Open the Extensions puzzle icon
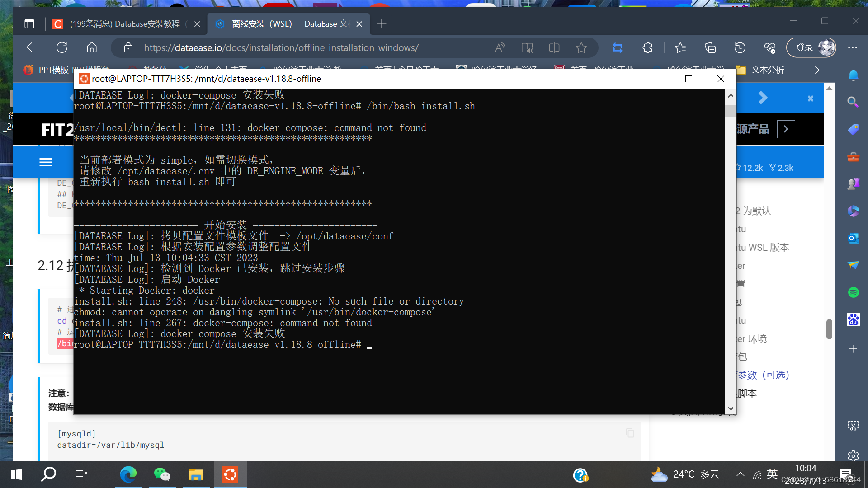This screenshot has height=488, width=868. [647, 47]
